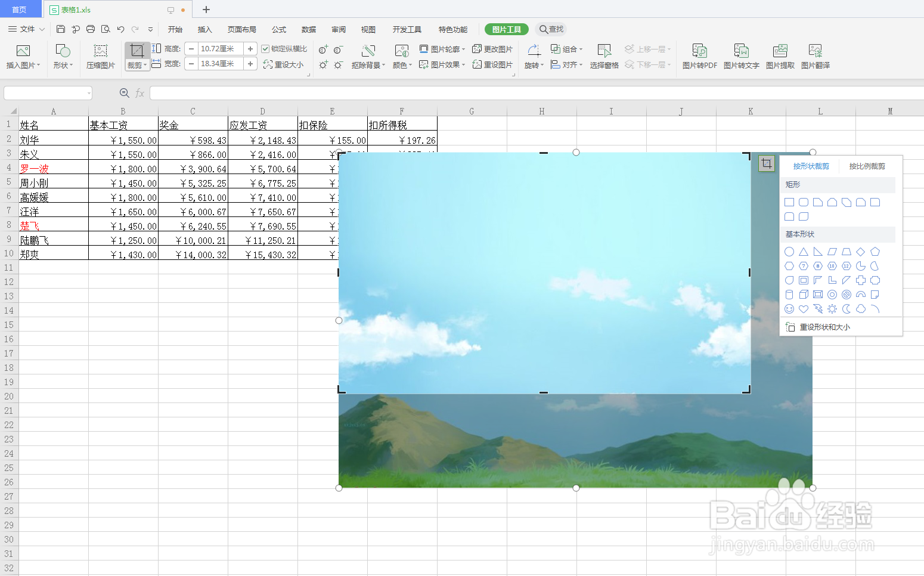Select the smiley face crop shape

coord(789,309)
